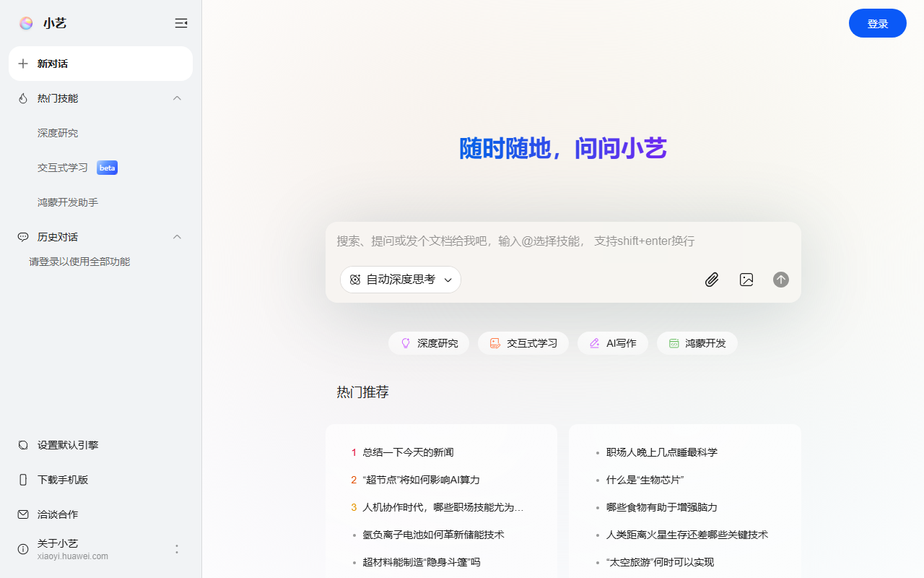Click the send arrow button
Screen dimensions: 924x578
pos(781,280)
